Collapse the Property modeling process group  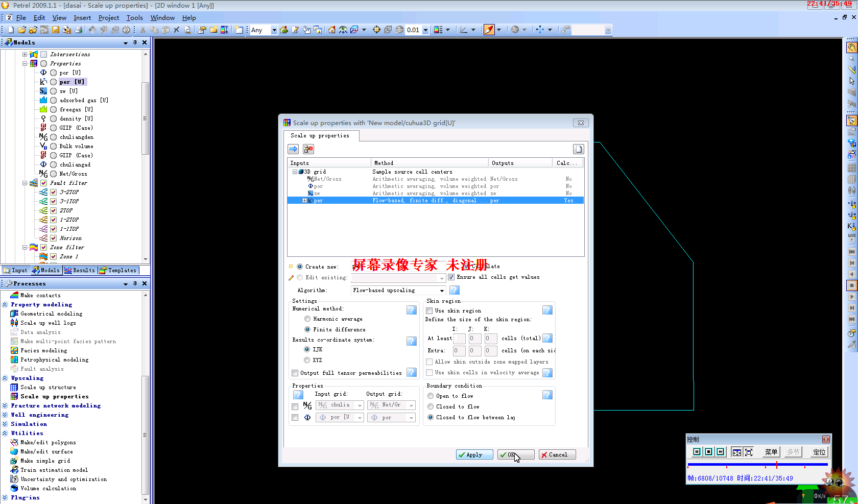5,304
